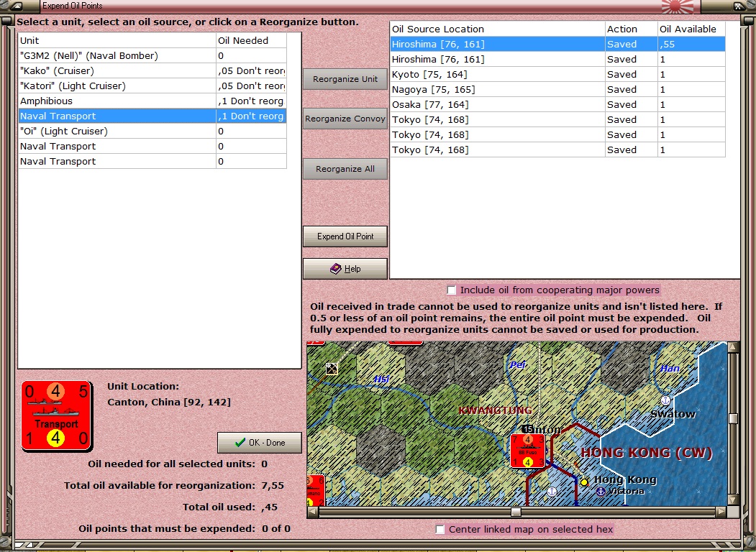Enable include oil from cooperating major powers
756x552 pixels.
[x=451, y=290]
